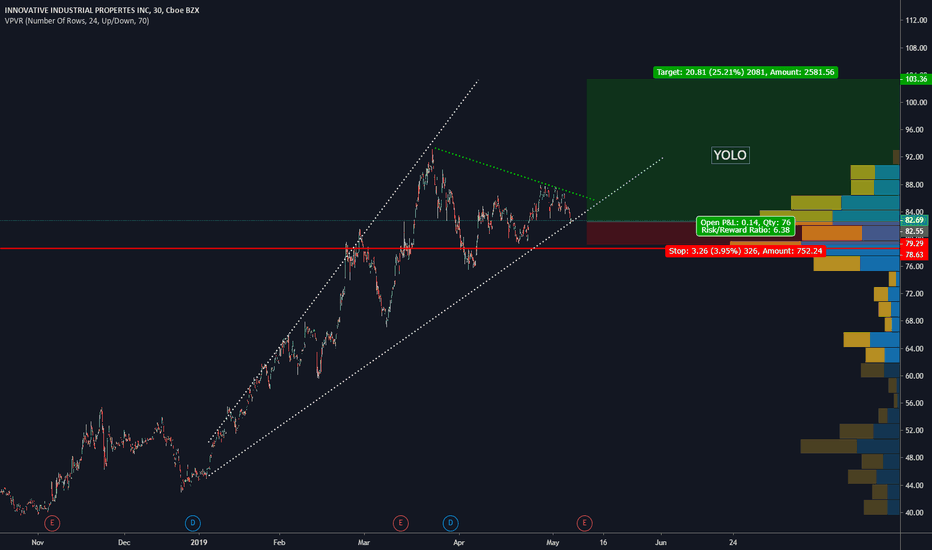Click the 64.00 price axis label
The width and height of the screenshot is (932, 550).
coord(916,348)
